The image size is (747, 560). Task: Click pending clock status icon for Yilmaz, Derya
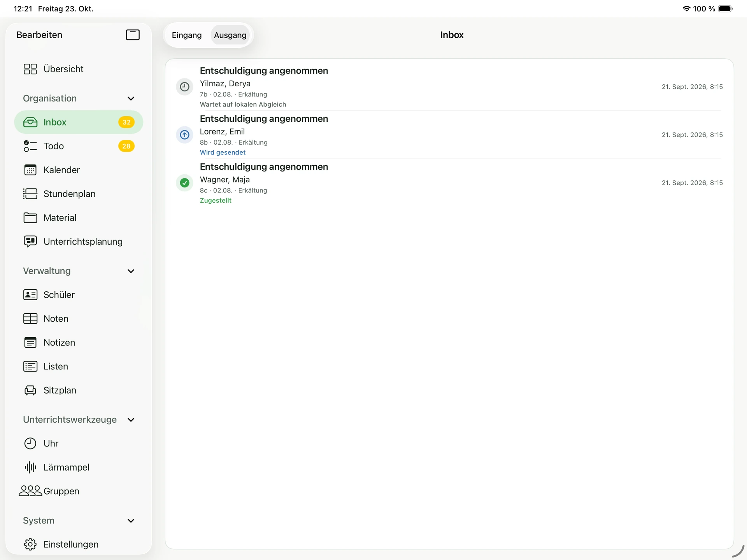tap(185, 87)
